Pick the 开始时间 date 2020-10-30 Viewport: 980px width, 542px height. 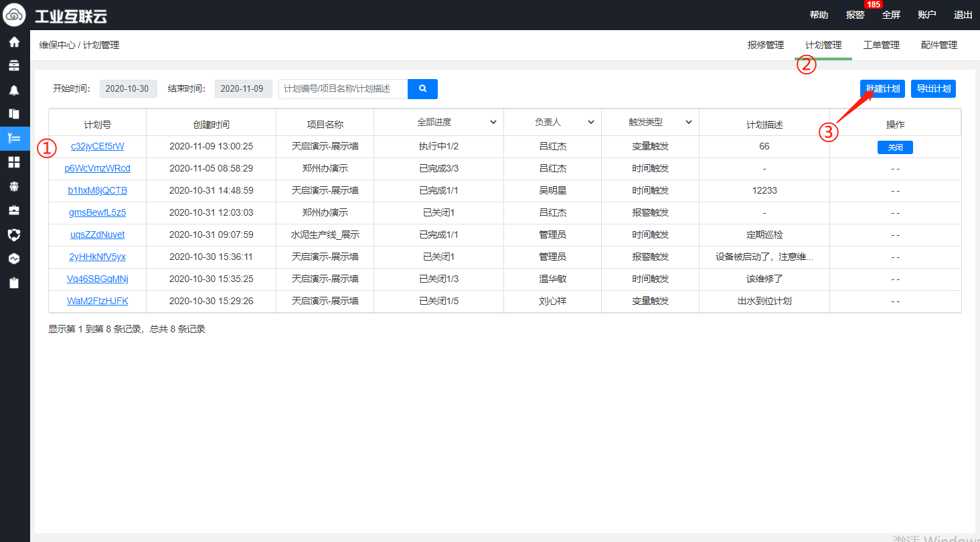pos(128,89)
